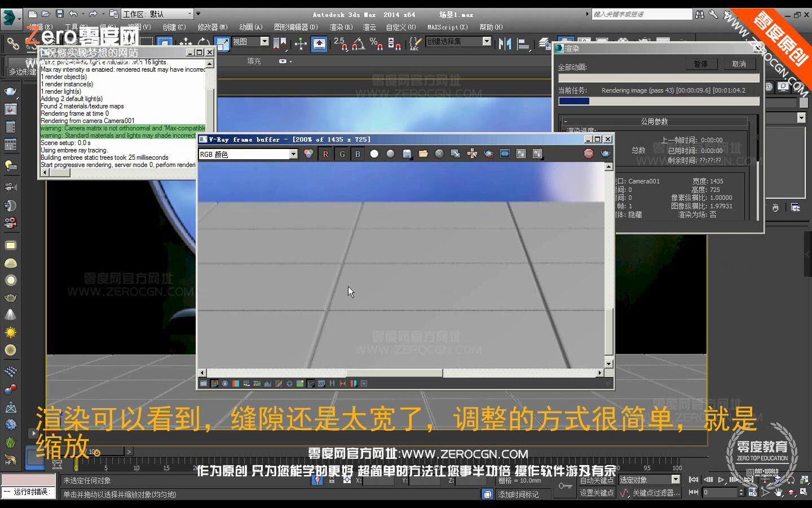Open the 渲染 (R) menu
The height and width of the screenshot is (508, 812).
click(x=341, y=27)
